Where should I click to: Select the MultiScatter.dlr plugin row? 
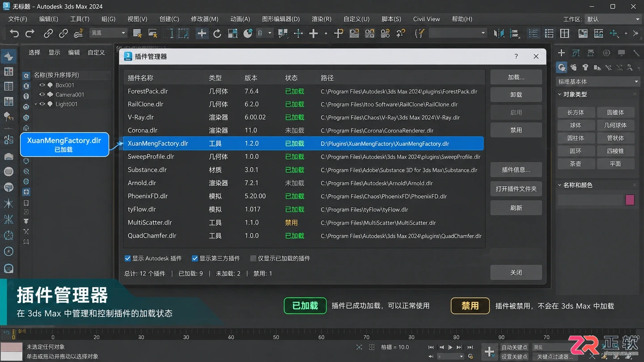coord(304,223)
